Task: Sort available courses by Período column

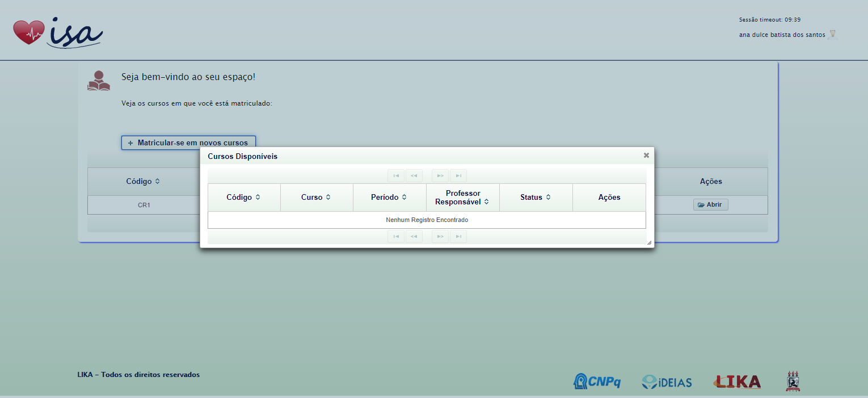Action: (x=389, y=198)
